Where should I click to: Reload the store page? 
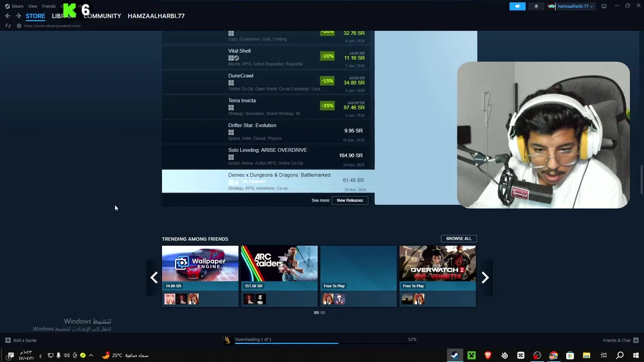click(x=8, y=26)
